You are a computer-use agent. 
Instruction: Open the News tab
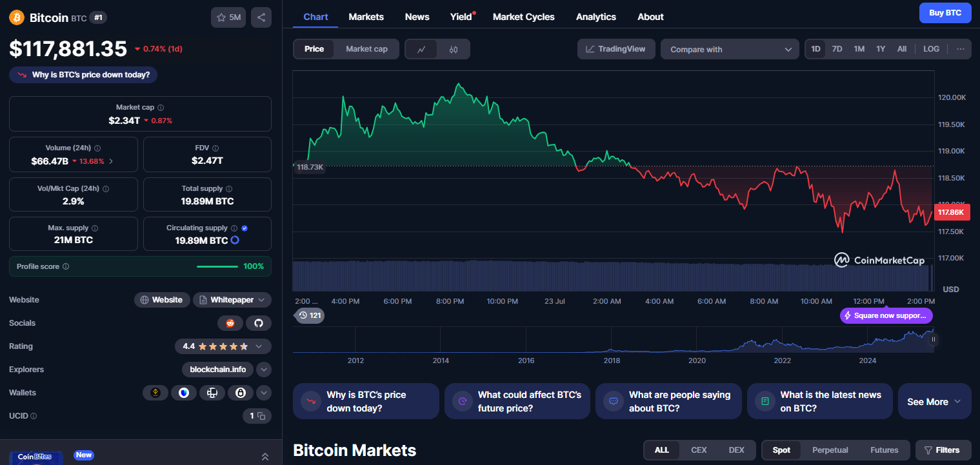point(417,17)
